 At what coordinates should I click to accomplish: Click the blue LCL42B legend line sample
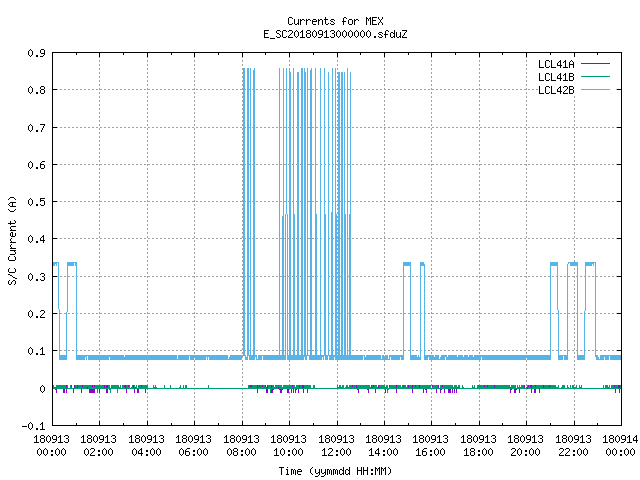(x=595, y=89)
